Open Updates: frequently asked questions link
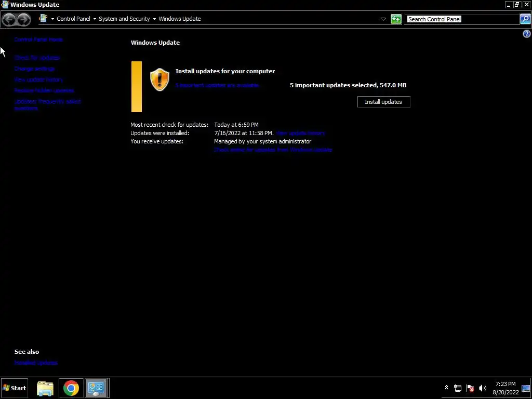The height and width of the screenshot is (399, 532). [47, 104]
